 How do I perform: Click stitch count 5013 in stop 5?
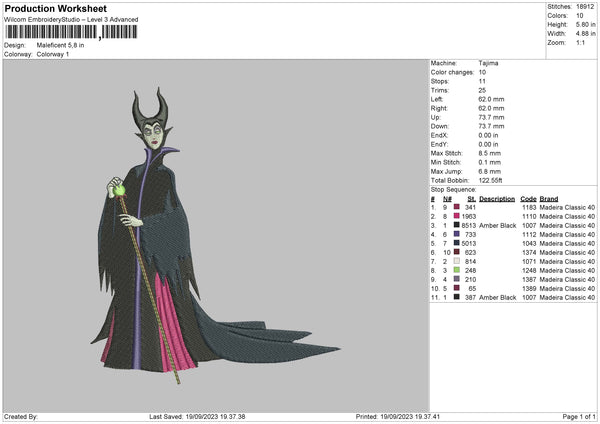click(x=469, y=243)
